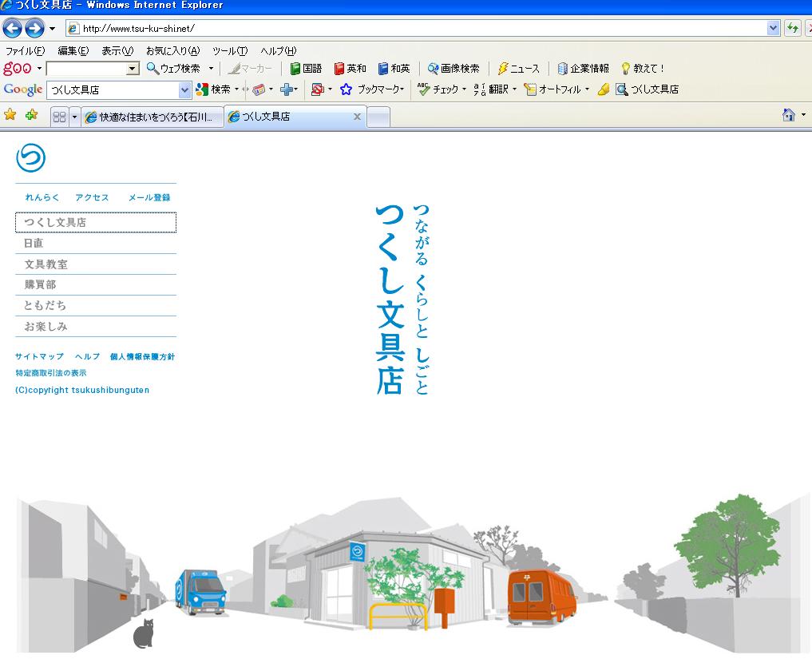Click the goo 画像検索 image search button
The height and width of the screenshot is (671, 812).
tap(454, 69)
